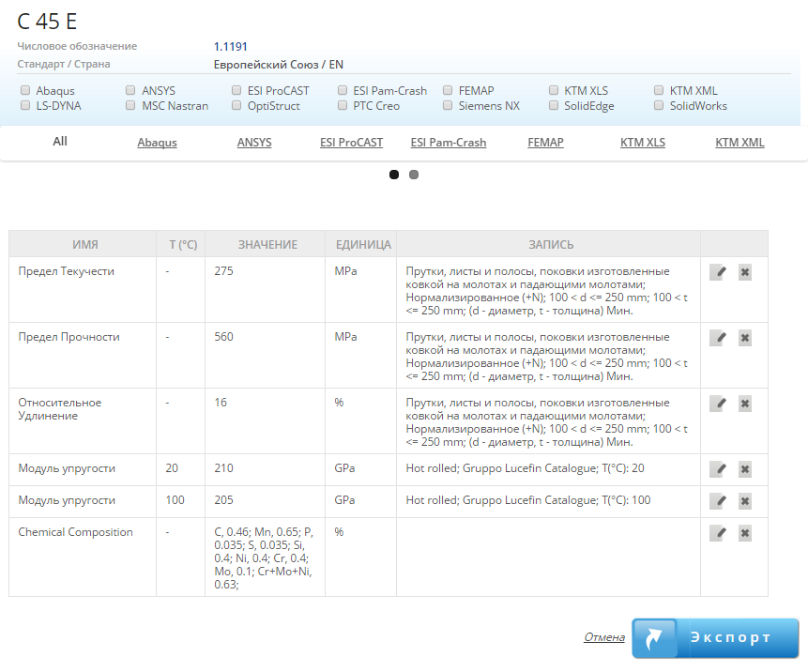Click the Экспорт button
Viewport: 808px width, 672px height.
click(715, 638)
